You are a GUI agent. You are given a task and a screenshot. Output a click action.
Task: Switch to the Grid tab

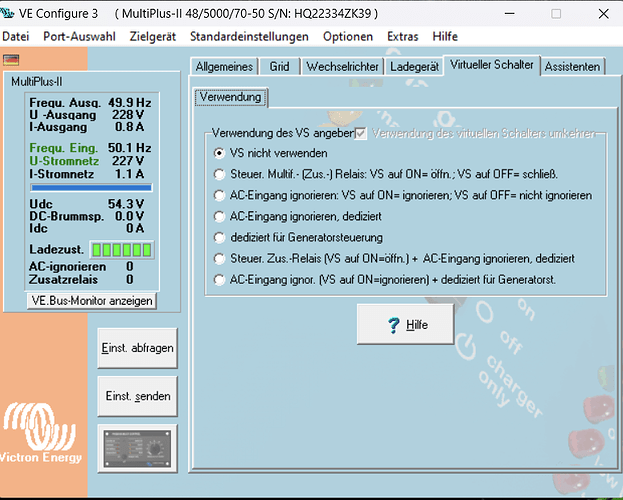(x=279, y=66)
